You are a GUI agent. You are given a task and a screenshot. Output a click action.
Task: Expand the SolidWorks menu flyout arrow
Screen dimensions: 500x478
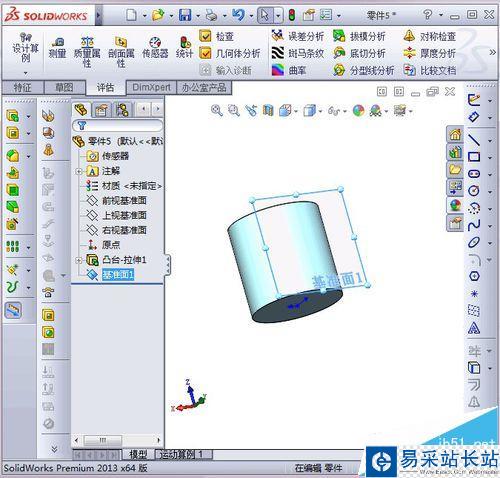[x=98, y=15]
